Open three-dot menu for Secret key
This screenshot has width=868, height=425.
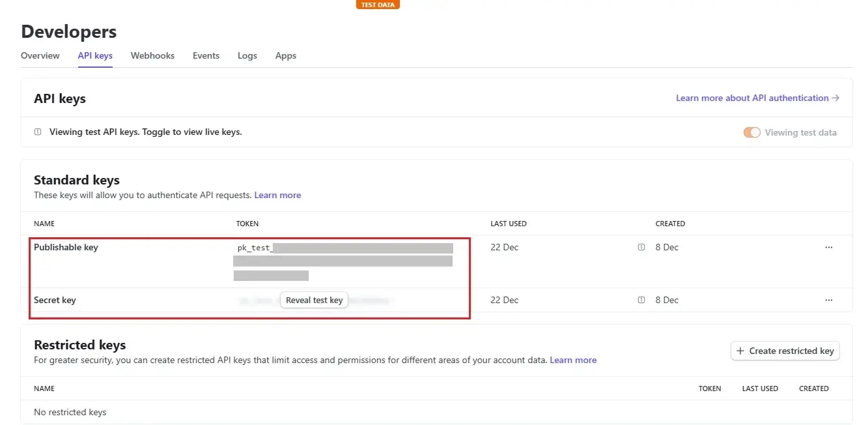click(828, 300)
